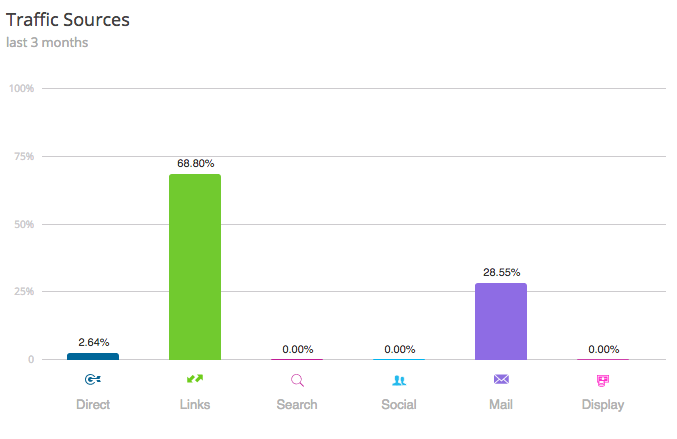Click the purple Mail bar
677x439 pixels.
[x=501, y=321]
